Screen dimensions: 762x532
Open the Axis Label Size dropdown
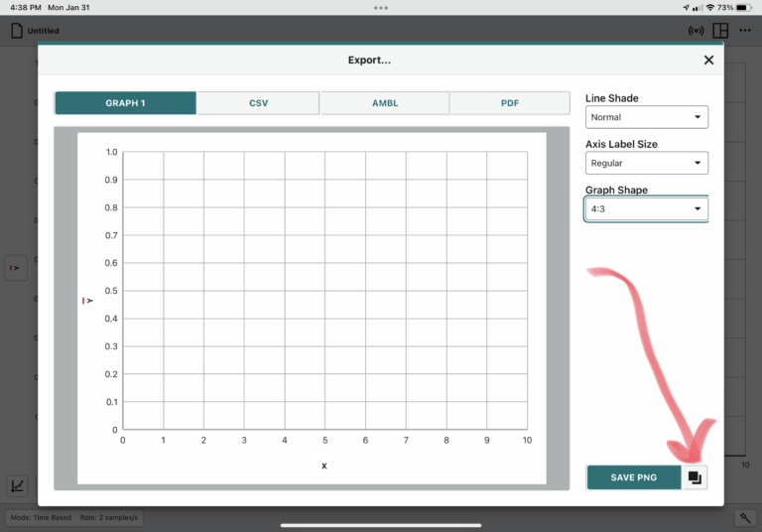(646, 163)
